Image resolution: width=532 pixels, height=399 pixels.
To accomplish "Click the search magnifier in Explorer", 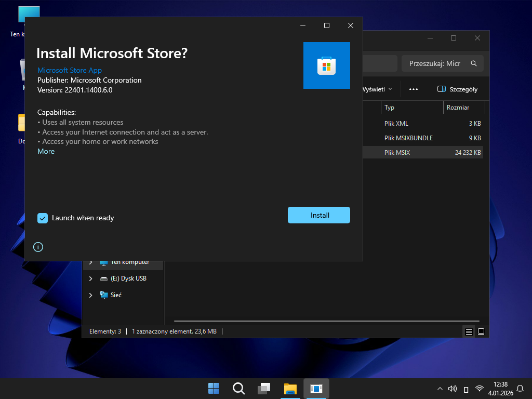I will click(473, 63).
